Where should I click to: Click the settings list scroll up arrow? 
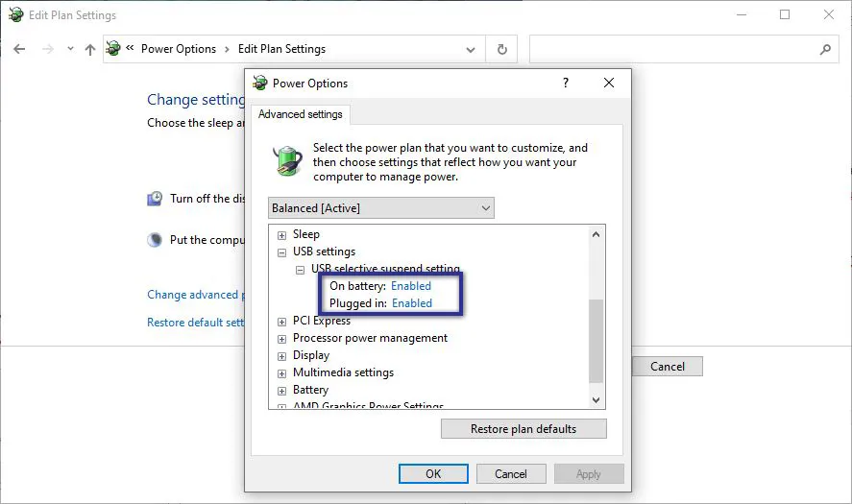pos(596,234)
